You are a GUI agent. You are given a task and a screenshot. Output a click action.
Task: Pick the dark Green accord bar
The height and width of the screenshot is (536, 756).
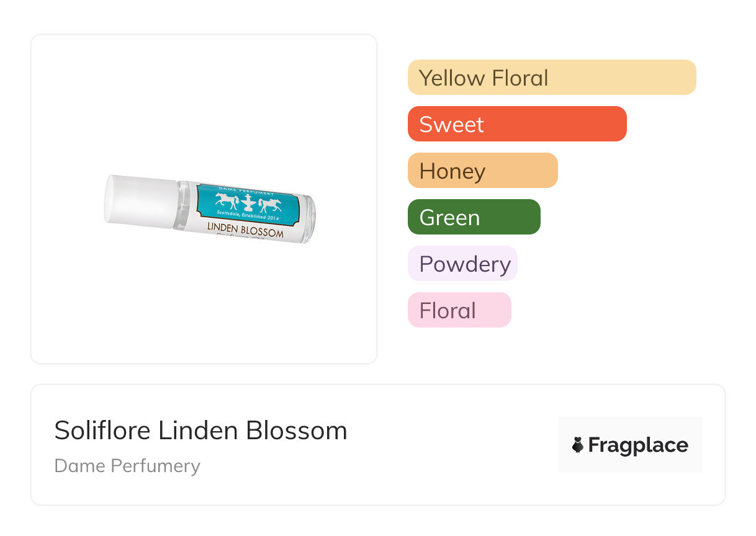(474, 217)
